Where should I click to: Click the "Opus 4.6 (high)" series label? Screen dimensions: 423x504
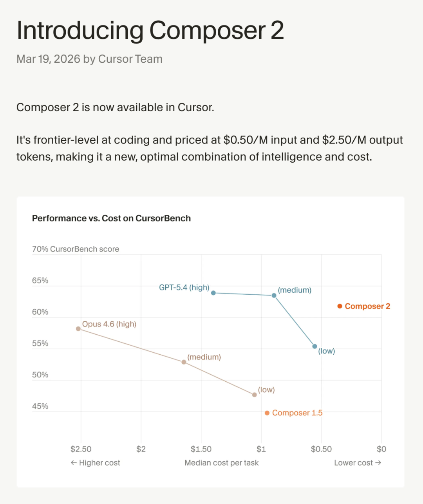[x=109, y=324]
